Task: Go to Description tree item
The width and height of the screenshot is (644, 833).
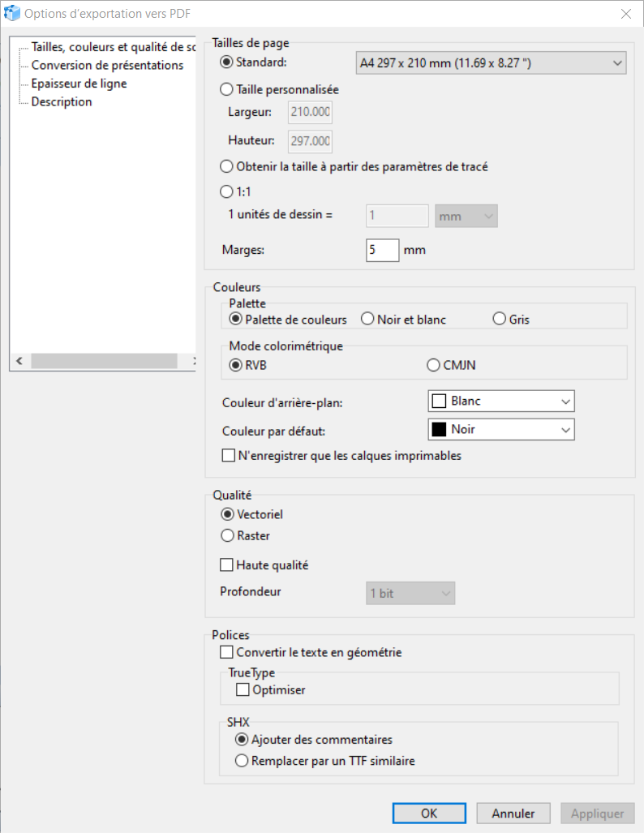Action: click(x=62, y=101)
